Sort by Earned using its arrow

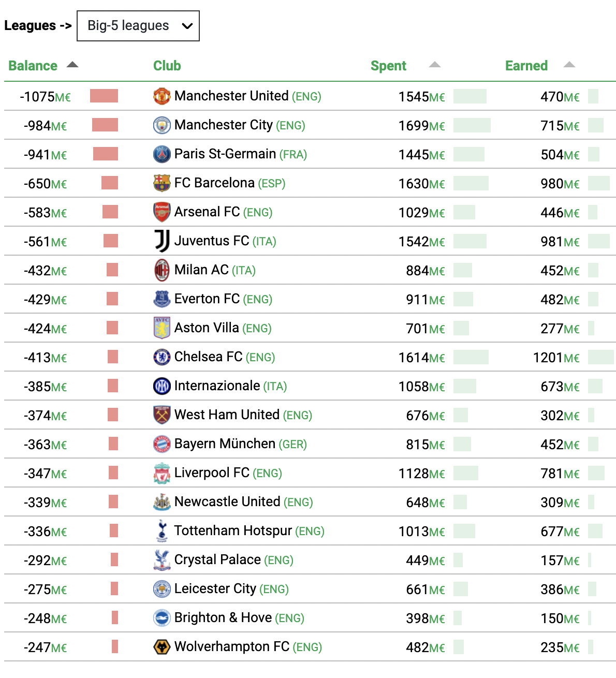click(569, 65)
